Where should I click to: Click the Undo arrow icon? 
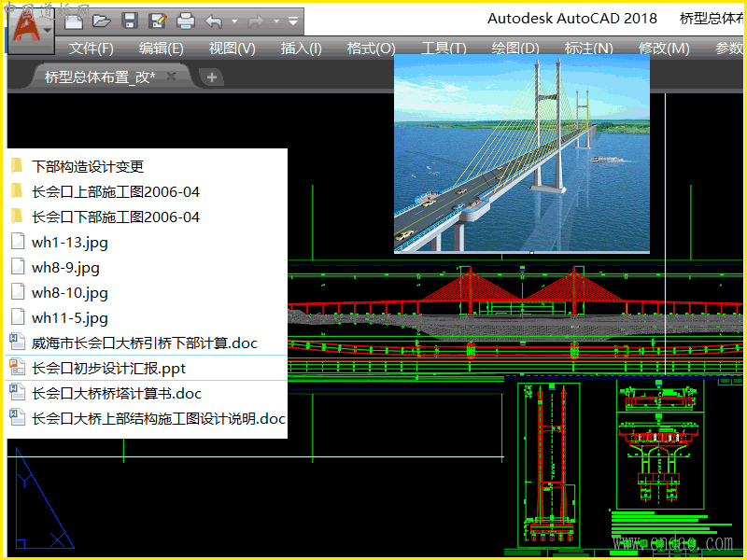point(214,20)
